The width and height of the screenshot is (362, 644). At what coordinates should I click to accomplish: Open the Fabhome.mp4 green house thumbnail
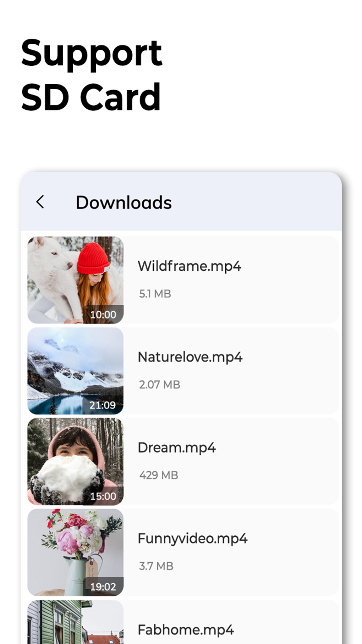(76, 622)
